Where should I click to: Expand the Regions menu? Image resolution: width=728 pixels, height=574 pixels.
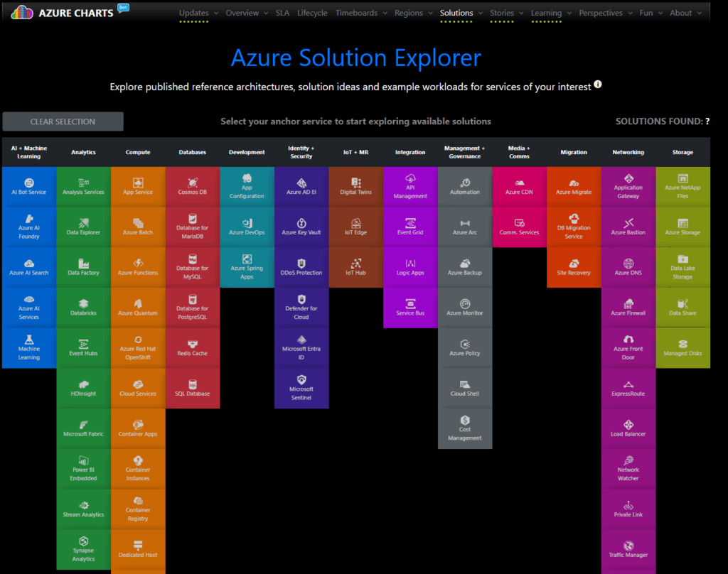pyautogui.click(x=413, y=13)
